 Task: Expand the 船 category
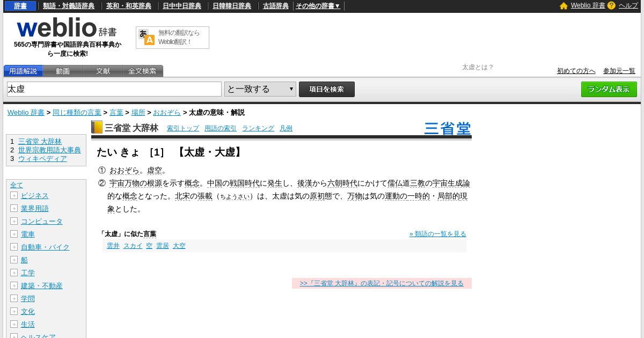(14, 260)
